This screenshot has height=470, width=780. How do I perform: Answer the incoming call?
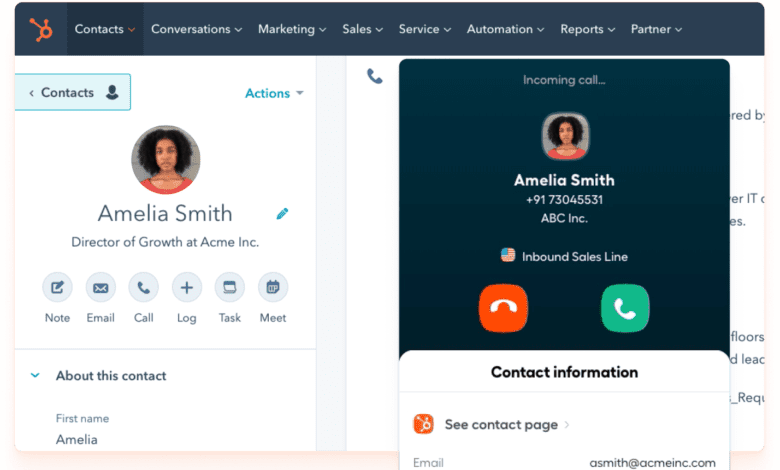[625, 308]
